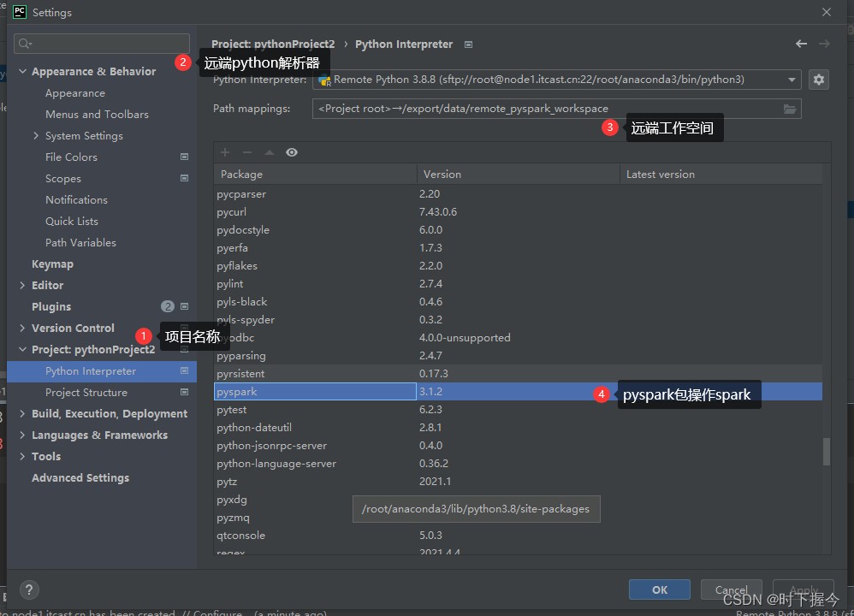Click the install package plus icon

[x=225, y=152]
